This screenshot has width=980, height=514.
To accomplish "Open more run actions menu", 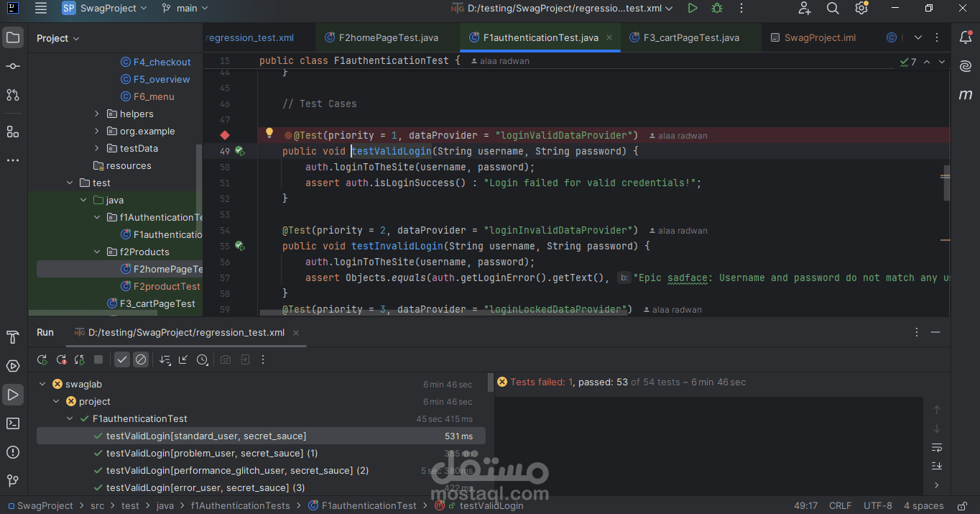I will [x=741, y=9].
